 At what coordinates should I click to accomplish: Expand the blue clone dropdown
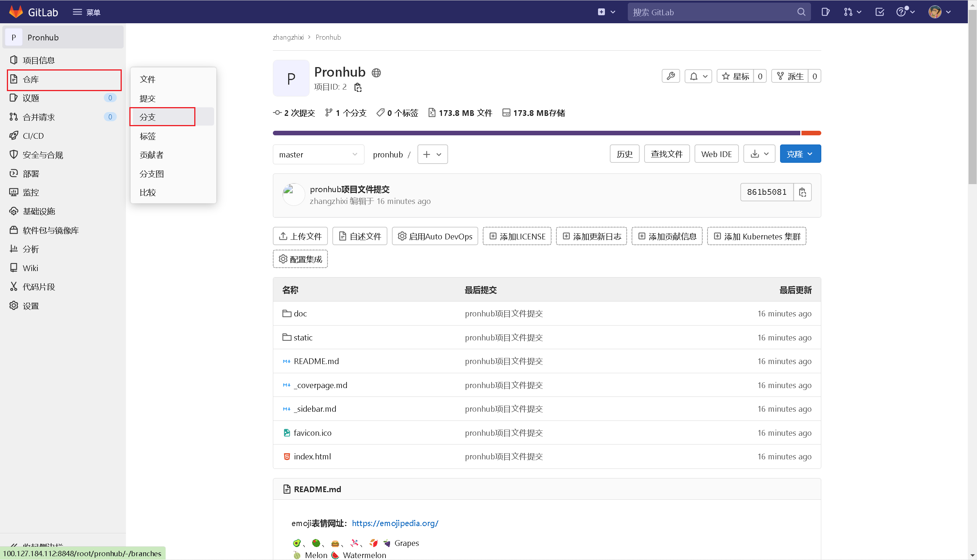(x=800, y=154)
